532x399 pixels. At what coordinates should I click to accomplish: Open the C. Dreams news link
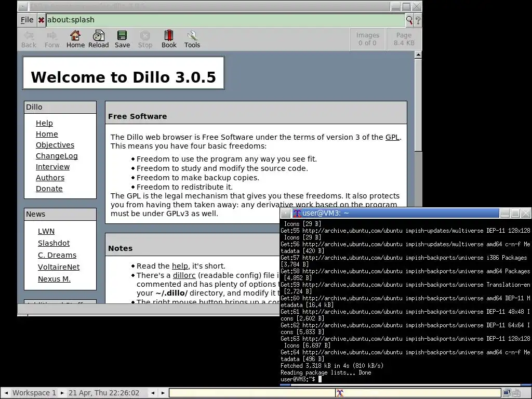pos(57,255)
